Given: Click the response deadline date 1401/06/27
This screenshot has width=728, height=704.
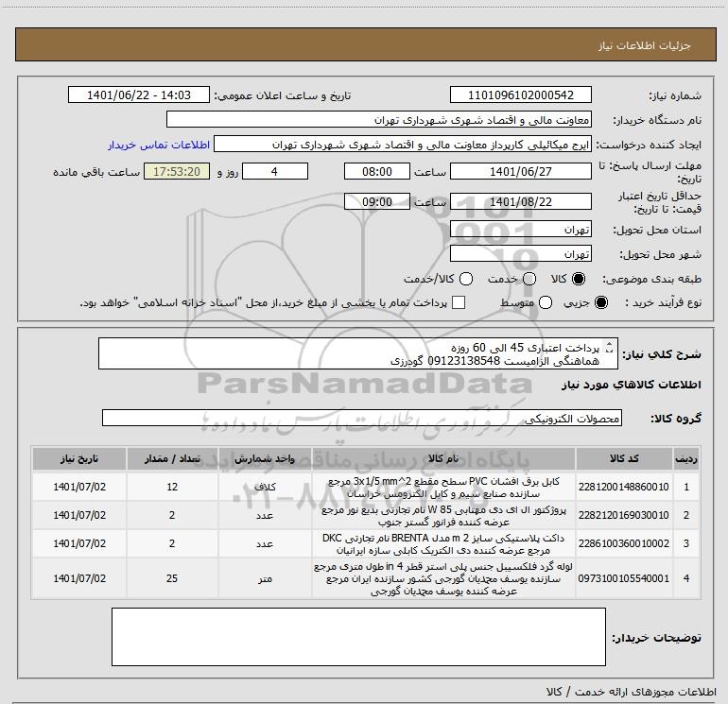Looking at the screenshot, I should point(520,171).
